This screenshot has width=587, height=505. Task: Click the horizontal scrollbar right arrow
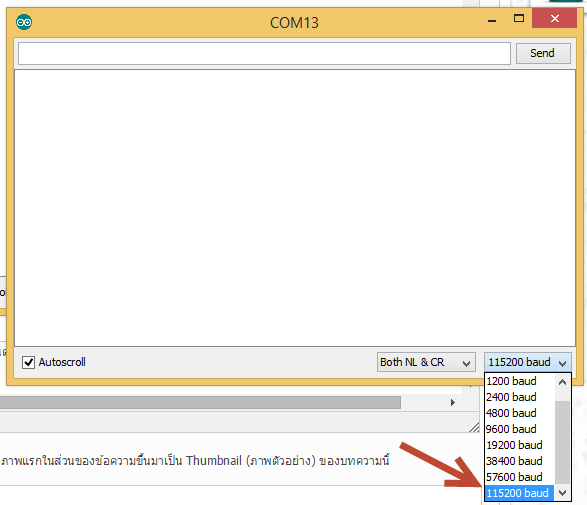coord(453,403)
